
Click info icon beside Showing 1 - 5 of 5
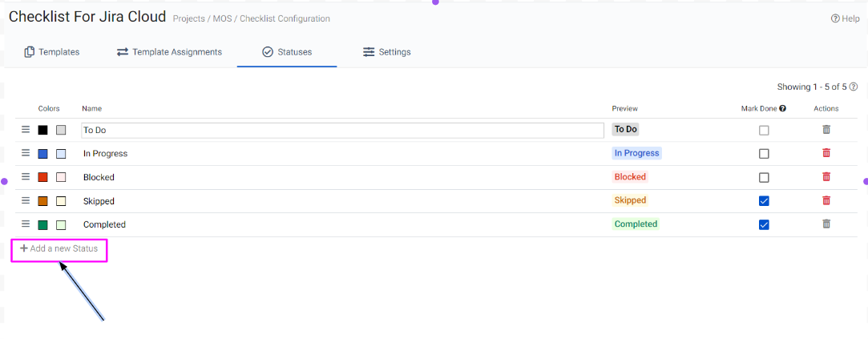pos(854,87)
